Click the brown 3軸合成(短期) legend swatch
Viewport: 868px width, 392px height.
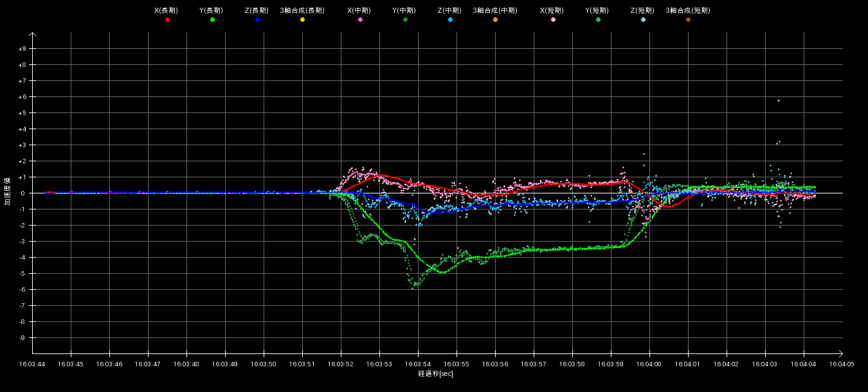click(688, 20)
